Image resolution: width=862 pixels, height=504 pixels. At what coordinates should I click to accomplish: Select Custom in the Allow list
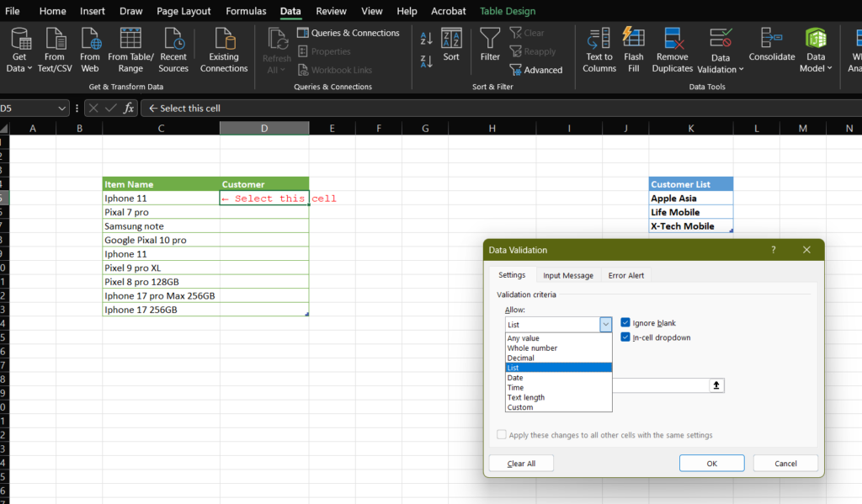[520, 407]
